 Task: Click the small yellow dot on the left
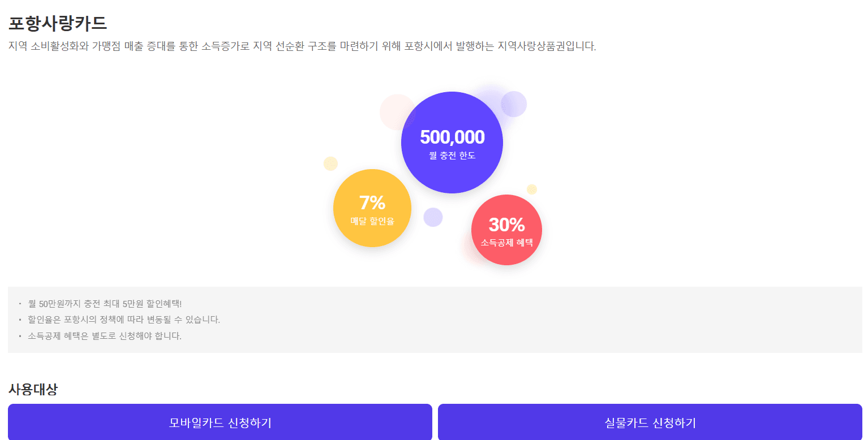click(330, 164)
